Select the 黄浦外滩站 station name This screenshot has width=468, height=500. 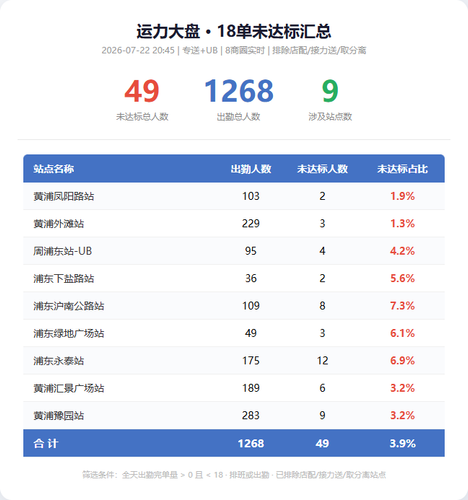(x=59, y=224)
